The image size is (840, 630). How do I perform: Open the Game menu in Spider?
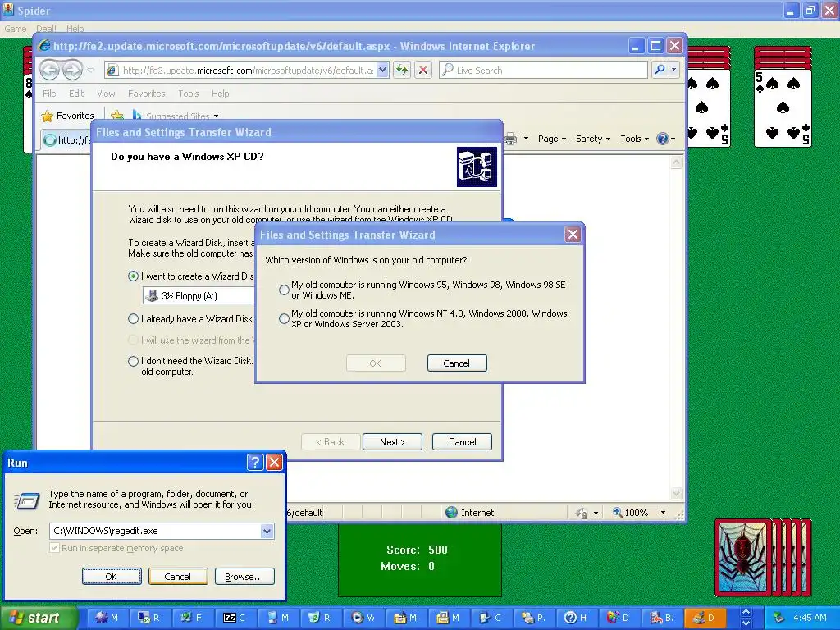tap(15, 29)
